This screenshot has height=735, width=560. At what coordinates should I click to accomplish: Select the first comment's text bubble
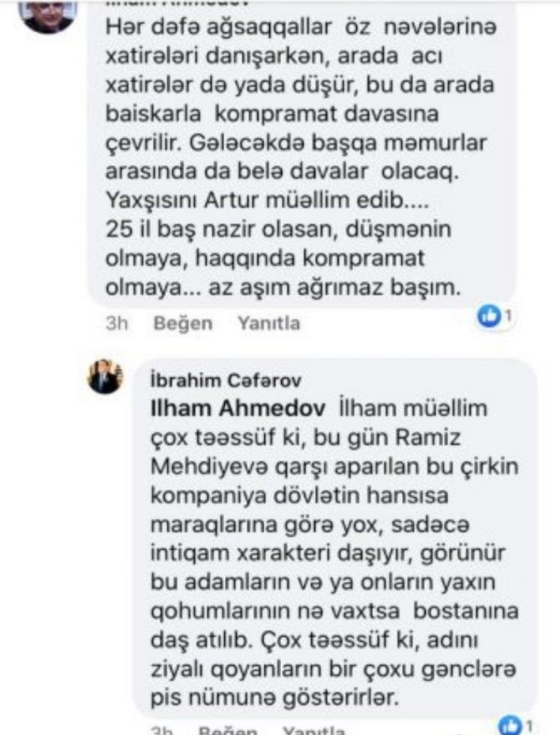(302, 154)
